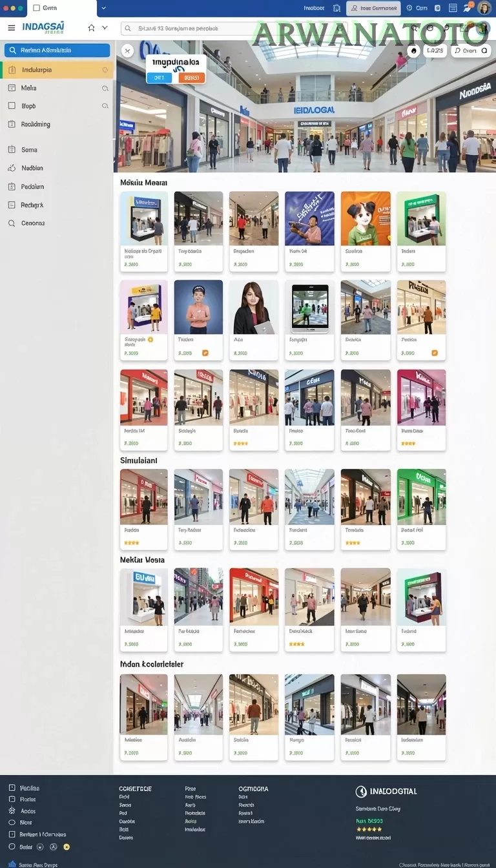Click the Simulaiant section heading

(x=139, y=460)
